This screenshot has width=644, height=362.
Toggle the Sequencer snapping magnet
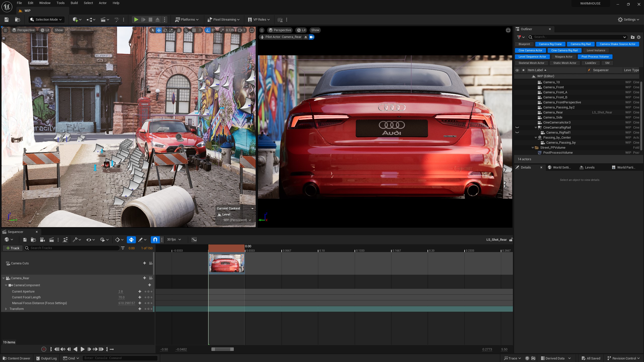pyautogui.click(x=155, y=239)
